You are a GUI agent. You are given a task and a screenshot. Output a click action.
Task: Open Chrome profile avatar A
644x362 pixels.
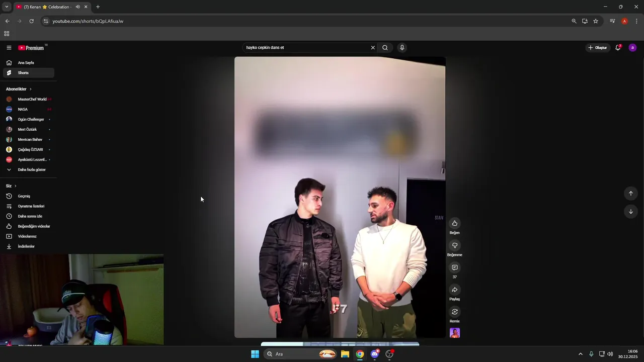(624, 21)
